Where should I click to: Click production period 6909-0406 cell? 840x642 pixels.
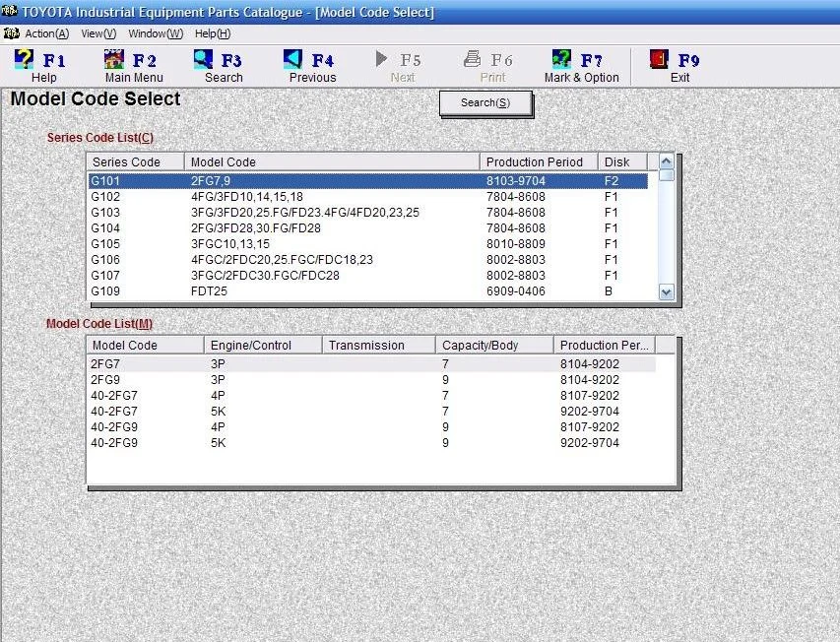coord(515,291)
